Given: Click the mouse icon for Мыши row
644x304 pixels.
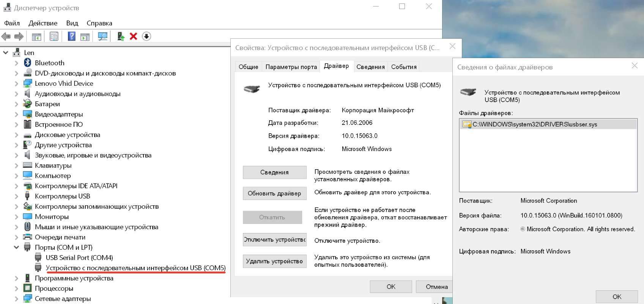Looking at the screenshot, I should [x=27, y=227].
